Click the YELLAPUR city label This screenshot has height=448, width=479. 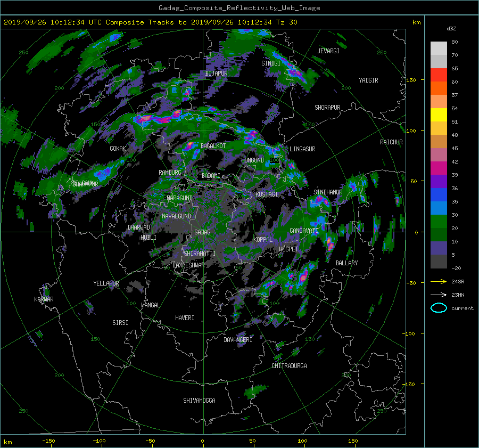pos(106,283)
